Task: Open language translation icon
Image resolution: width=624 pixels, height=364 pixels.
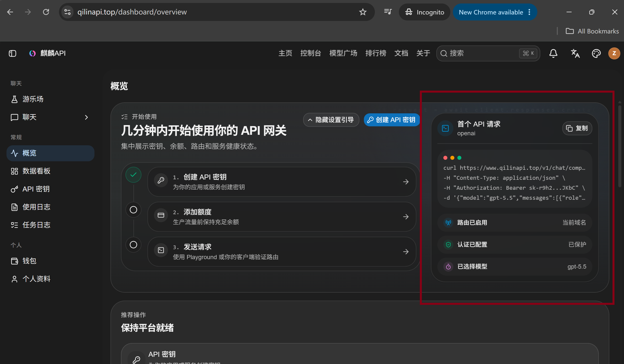Action: 575,53
